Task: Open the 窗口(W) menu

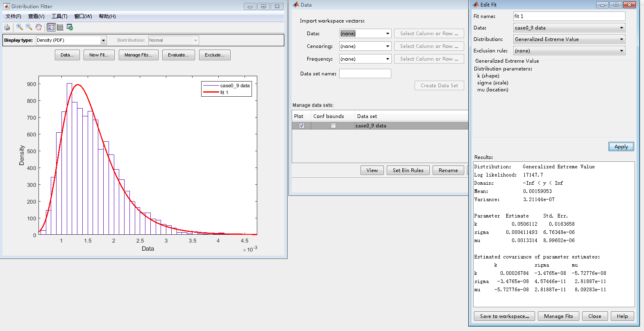Action: click(83, 16)
